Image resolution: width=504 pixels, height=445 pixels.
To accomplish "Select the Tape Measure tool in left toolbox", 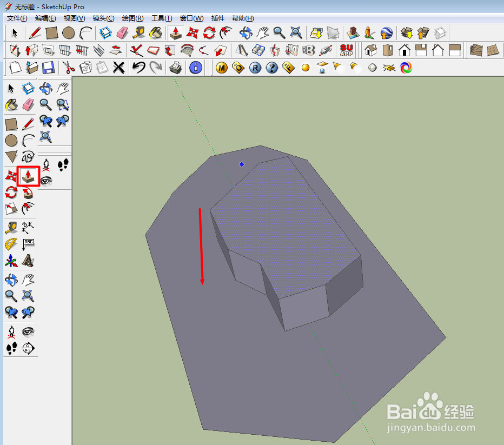I will click(x=11, y=228).
